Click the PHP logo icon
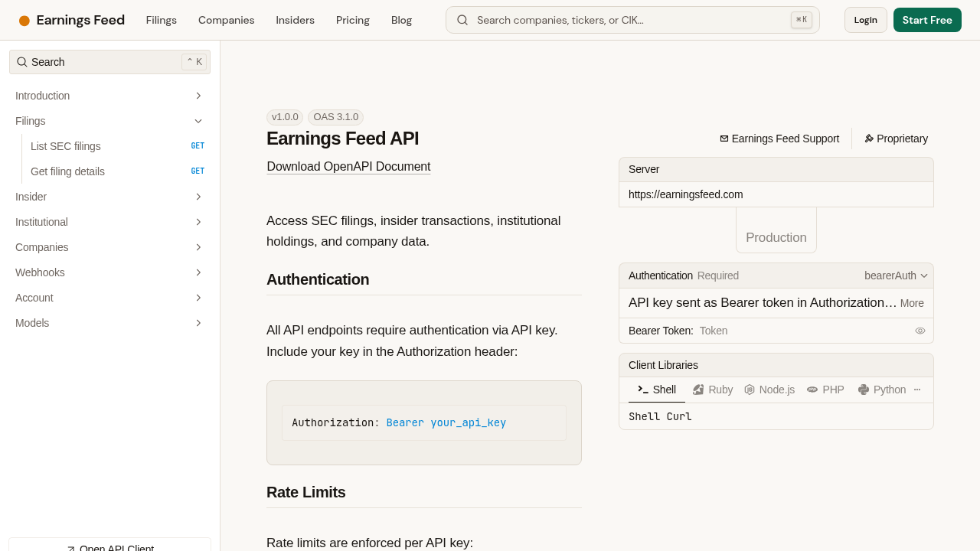The width and height of the screenshot is (980, 551). tap(812, 390)
